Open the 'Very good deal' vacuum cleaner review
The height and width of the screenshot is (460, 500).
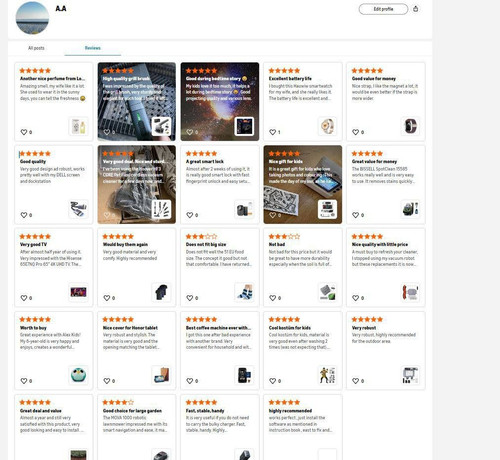[137, 184]
